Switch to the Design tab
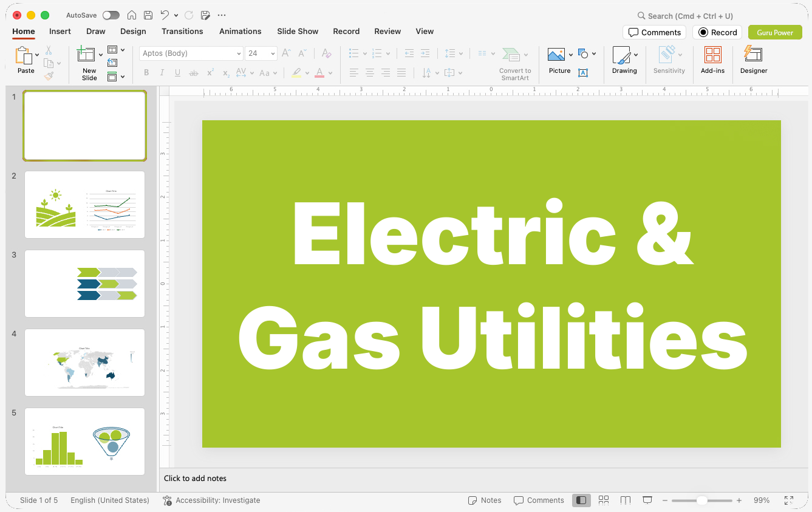The image size is (812, 512). (133, 31)
